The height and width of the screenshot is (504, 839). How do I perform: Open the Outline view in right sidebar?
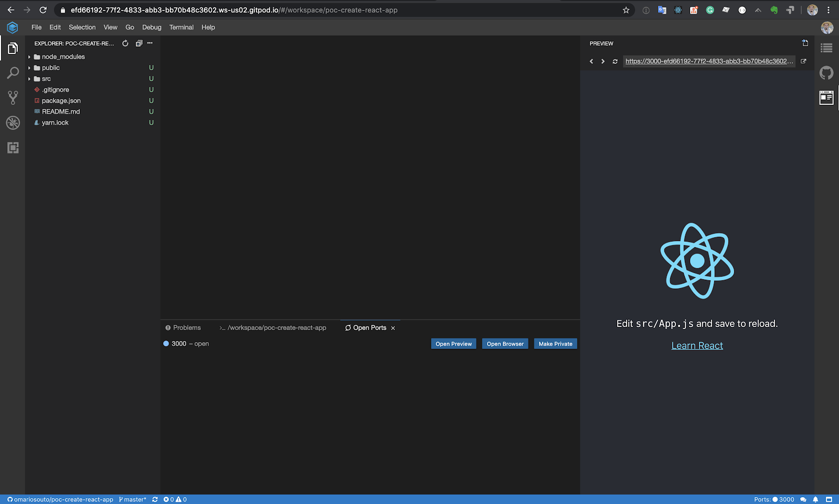pos(826,48)
